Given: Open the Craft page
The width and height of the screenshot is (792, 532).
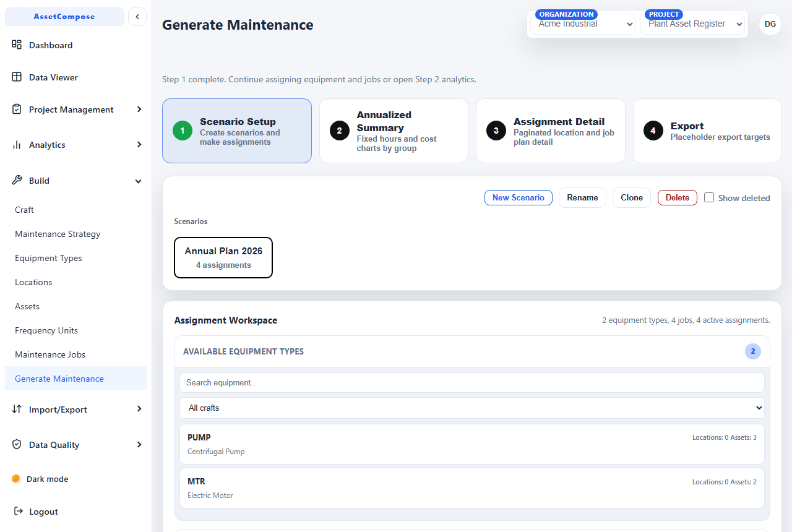Looking at the screenshot, I should (24, 210).
